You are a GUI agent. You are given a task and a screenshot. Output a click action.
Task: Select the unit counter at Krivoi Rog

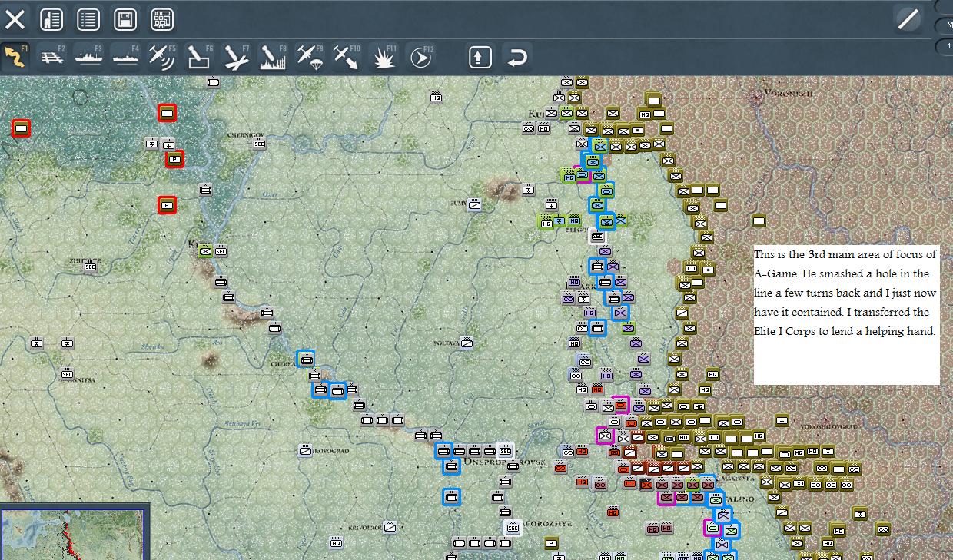(x=390, y=527)
